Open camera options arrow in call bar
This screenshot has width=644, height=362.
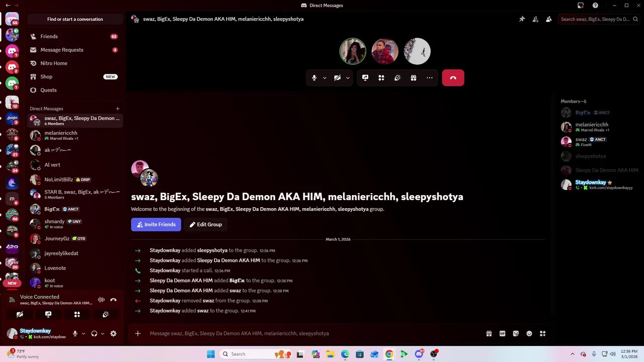click(348, 78)
